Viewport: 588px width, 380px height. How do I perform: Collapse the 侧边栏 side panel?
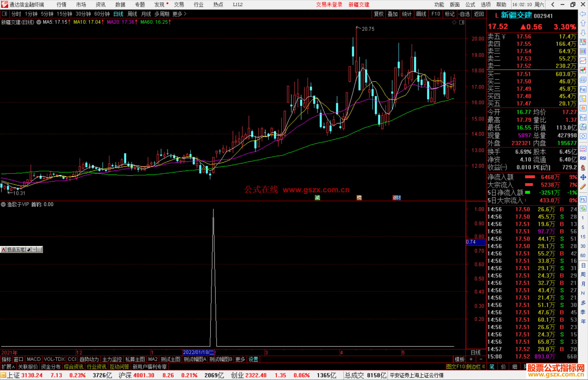tap(476, 367)
